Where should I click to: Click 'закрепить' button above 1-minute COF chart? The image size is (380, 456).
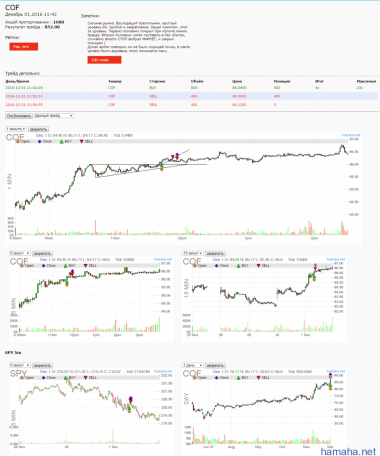pos(38,129)
